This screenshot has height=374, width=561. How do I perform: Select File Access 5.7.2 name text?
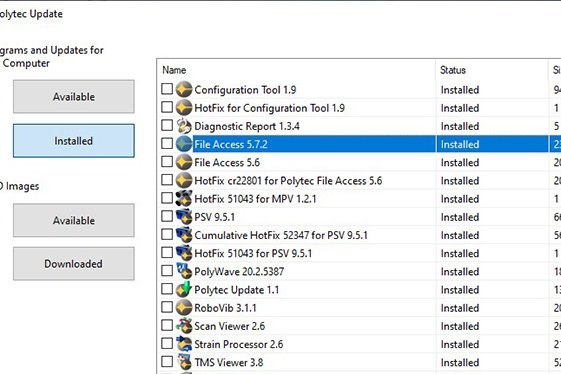point(231,145)
